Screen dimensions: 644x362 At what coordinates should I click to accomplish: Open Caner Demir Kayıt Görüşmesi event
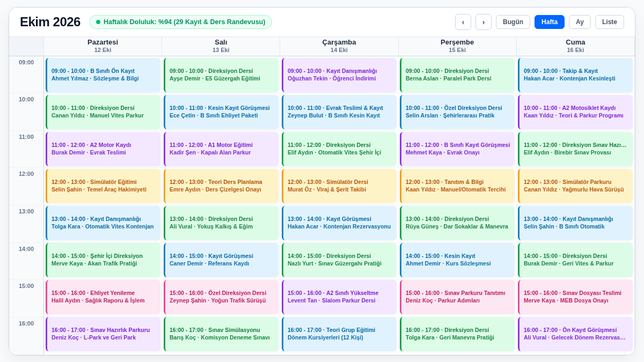[221, 260]
